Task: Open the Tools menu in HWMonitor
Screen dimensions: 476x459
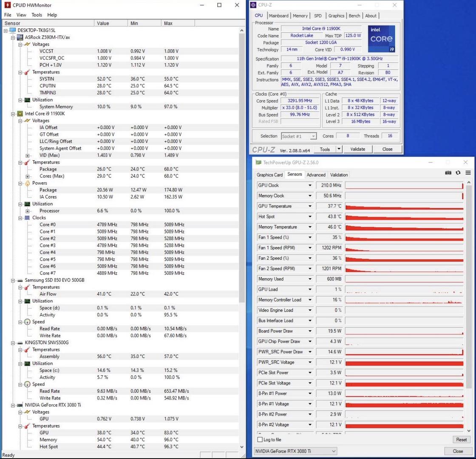Action: [x=37, y=15]
